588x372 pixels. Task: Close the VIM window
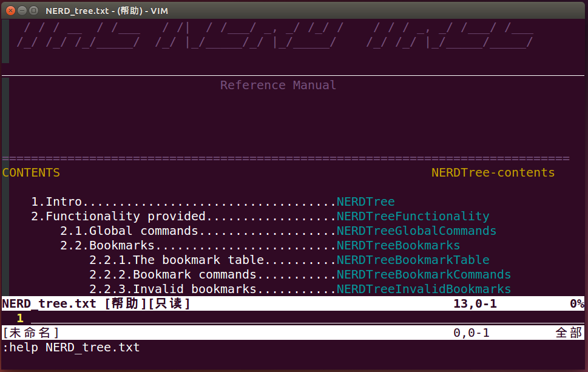point(10,10)
